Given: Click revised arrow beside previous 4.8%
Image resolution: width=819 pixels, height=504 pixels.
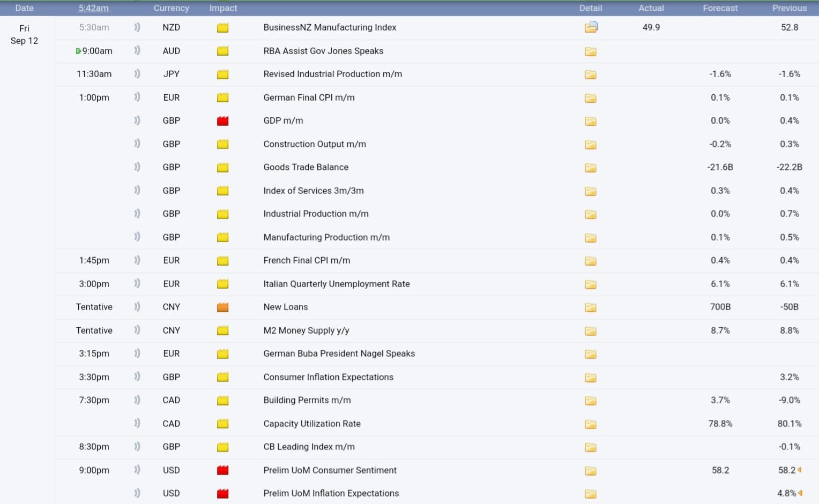Looking at the screenshot, I should (x=800, y=493).
